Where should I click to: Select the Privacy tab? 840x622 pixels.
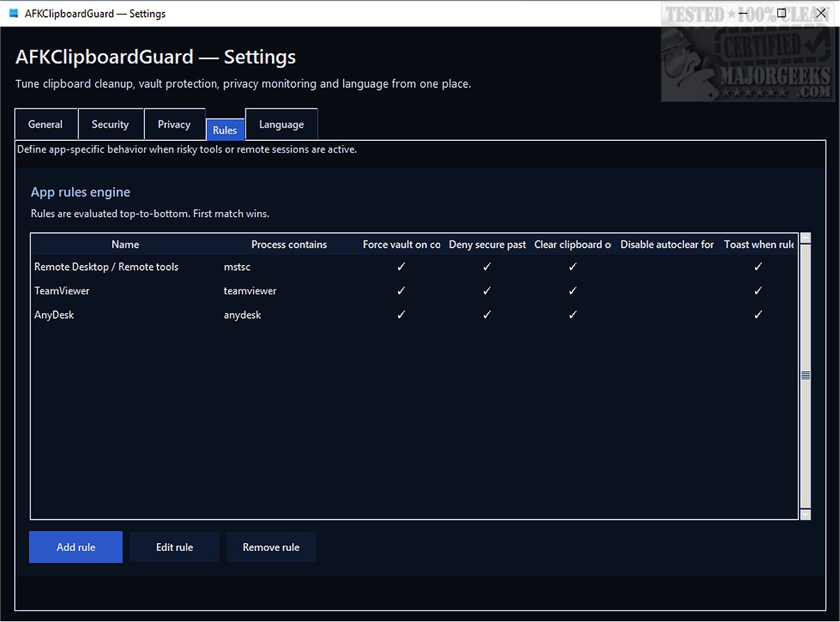point(174,124)
